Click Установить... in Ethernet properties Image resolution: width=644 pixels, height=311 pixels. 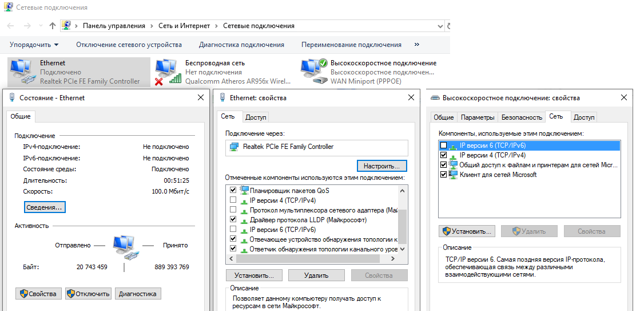255,275
